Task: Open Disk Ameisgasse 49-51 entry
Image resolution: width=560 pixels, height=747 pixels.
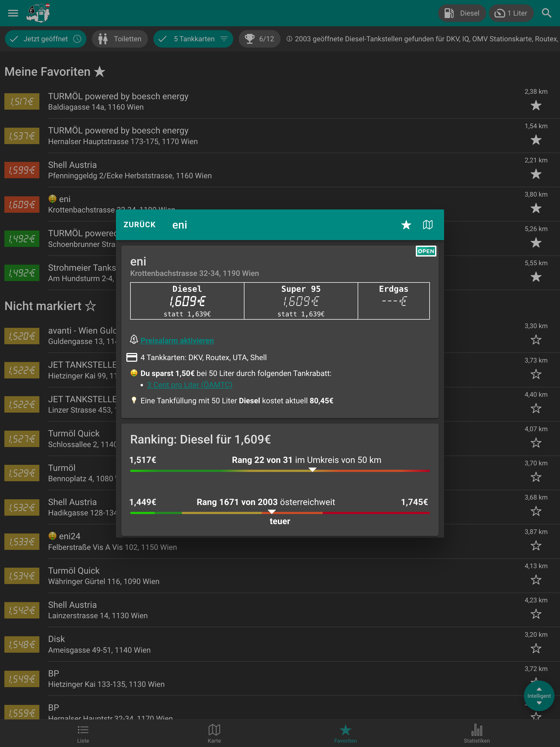Action: [280, 644]
